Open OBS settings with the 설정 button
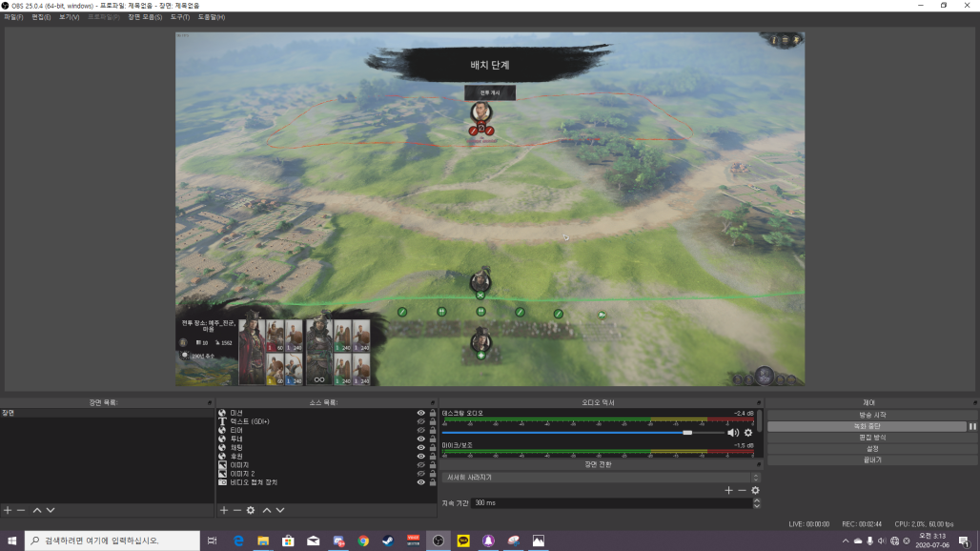Image resolution: width=980 pixels, height=551 pixels. tap(872, 449)
